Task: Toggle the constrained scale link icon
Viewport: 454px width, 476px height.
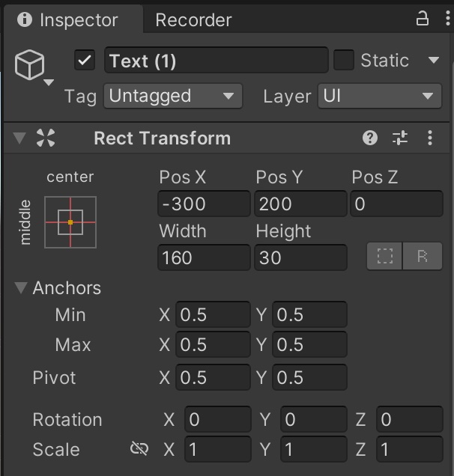Action: tap(139, 448)
